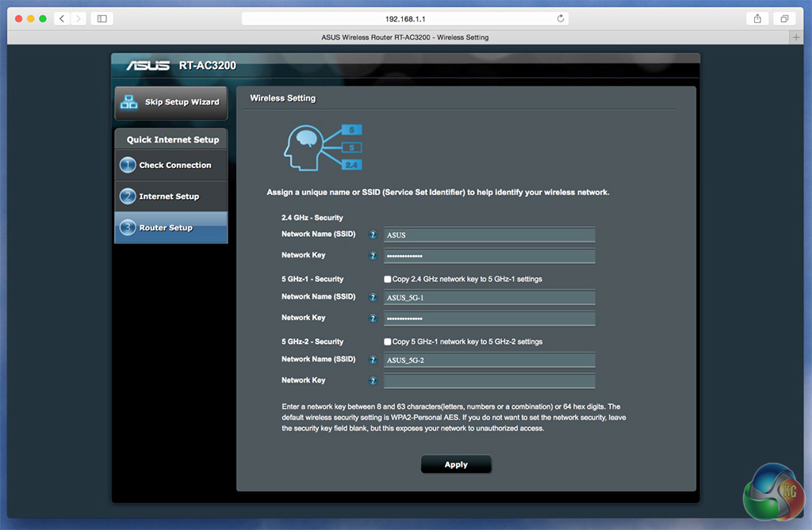Click the step 2 number icon
812x530 pixels.
[x=128, y=196]
